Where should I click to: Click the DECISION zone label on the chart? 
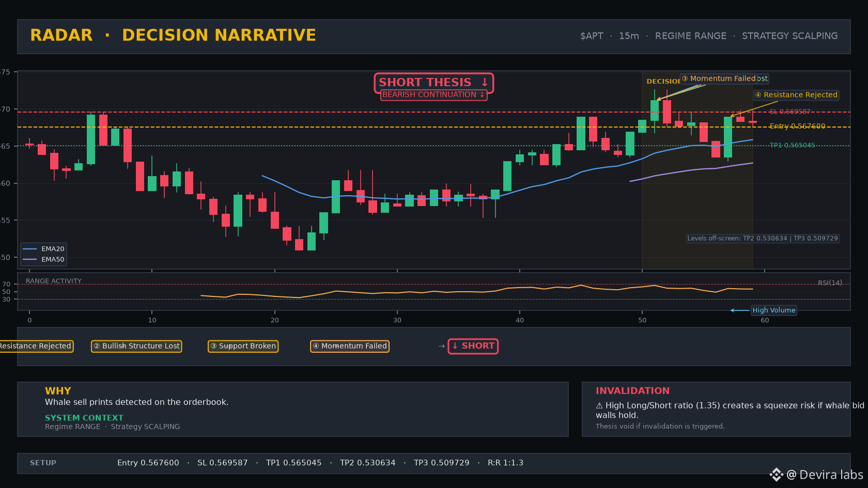(663, 82)
